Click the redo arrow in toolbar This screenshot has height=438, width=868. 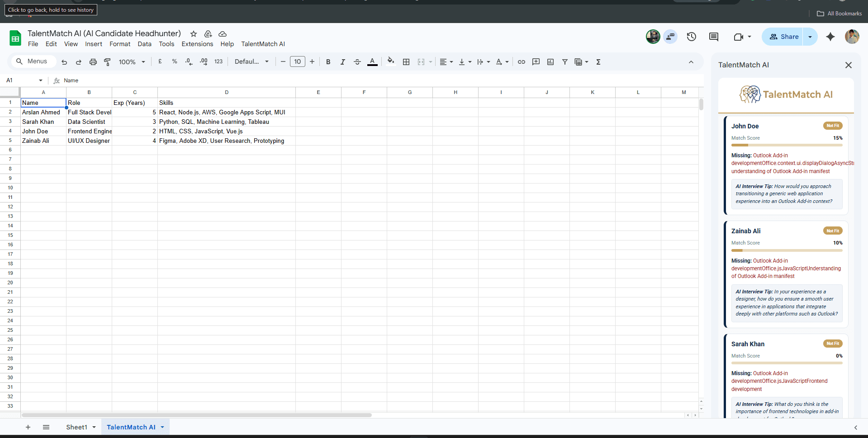coord(79,62)
